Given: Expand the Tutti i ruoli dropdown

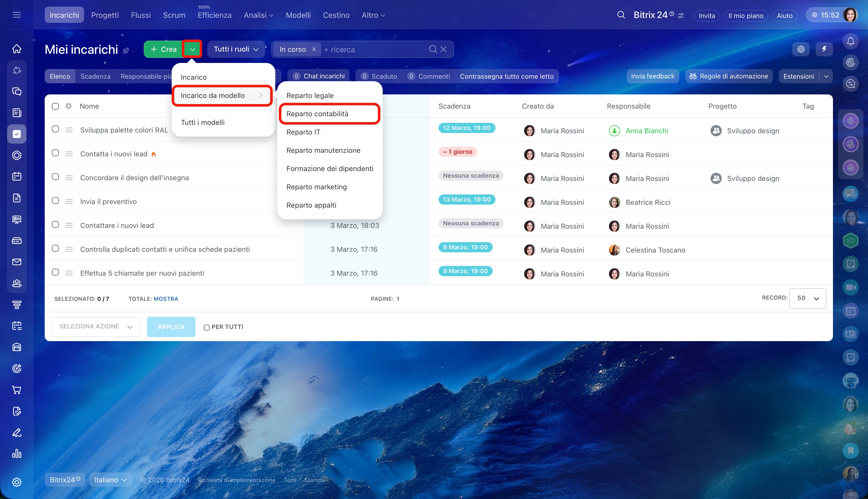Looking at the screenshot, I should [236, 49].
